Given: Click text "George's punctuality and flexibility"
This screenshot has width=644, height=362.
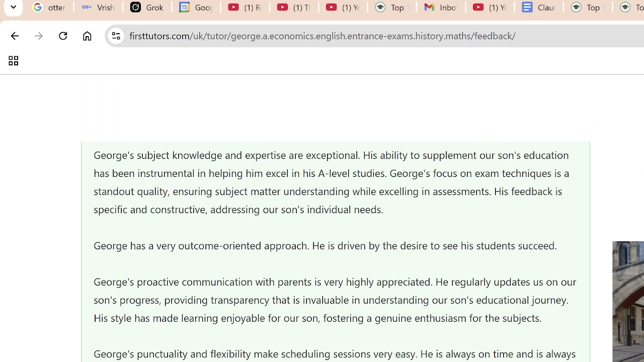Looking at the screenshot, I should pyautogui.click(x=172, y=354).
